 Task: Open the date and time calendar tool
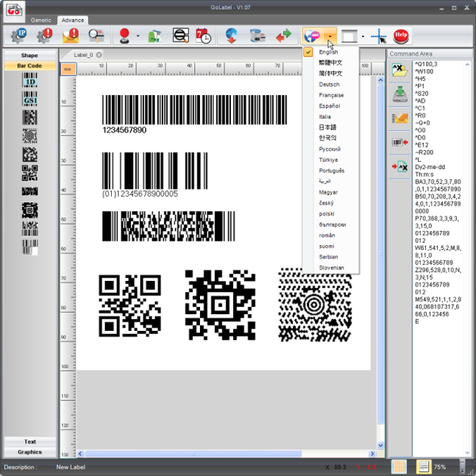pyautogui.click(x=204, y=36)
